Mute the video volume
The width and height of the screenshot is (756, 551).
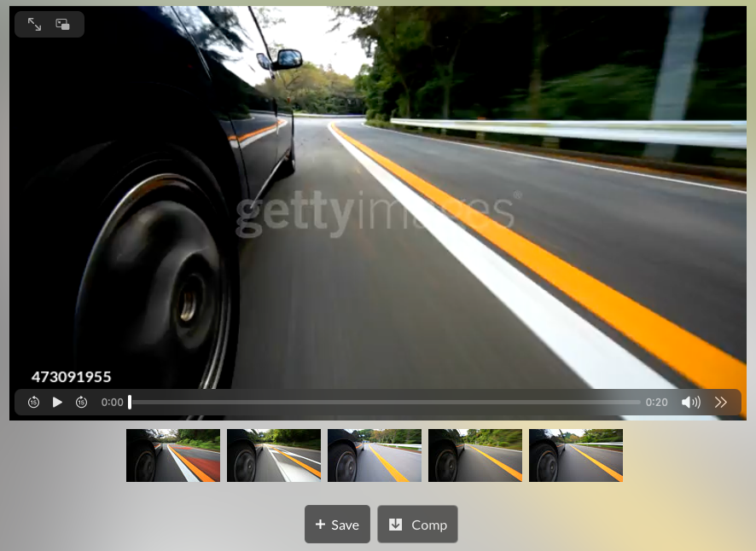(690, 403)
